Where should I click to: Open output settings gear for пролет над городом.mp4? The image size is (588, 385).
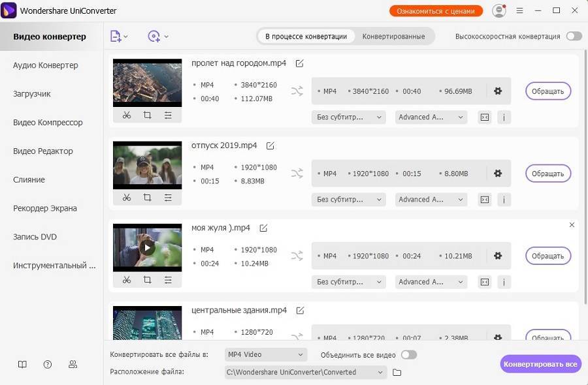pos(498,91)
